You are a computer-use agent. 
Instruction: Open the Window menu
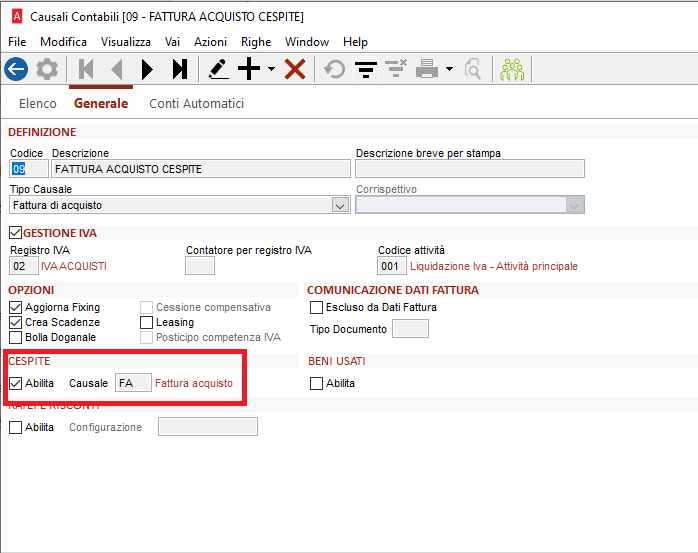307,42
